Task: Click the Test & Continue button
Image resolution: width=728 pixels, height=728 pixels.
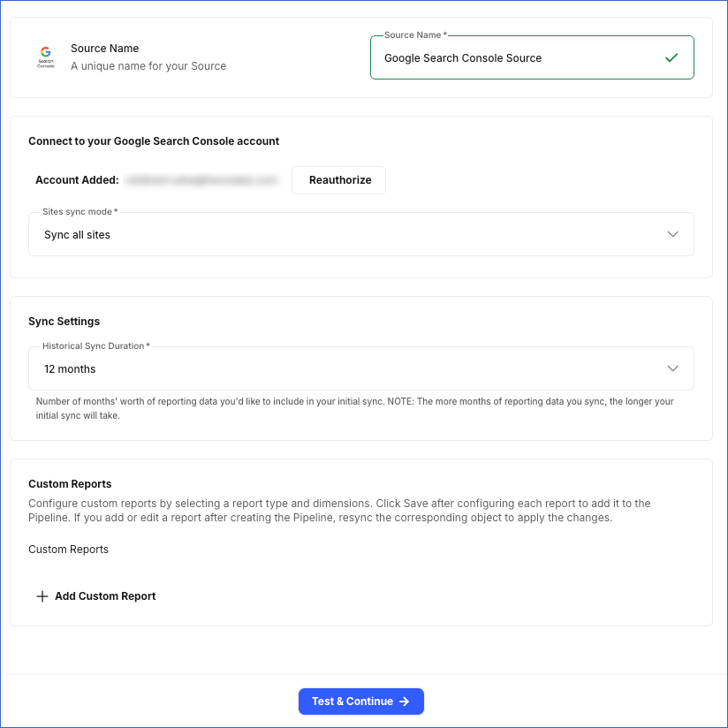Action: (x=361, y=701)
